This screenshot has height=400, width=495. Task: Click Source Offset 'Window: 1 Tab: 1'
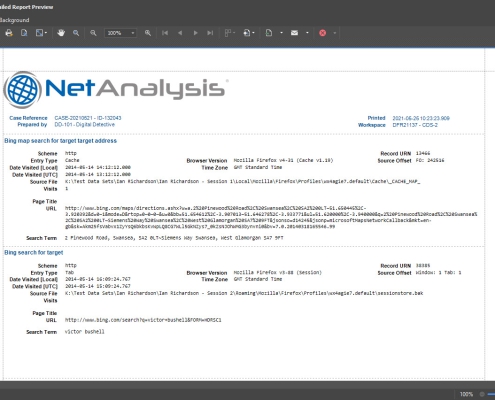(x=438, y=273)
